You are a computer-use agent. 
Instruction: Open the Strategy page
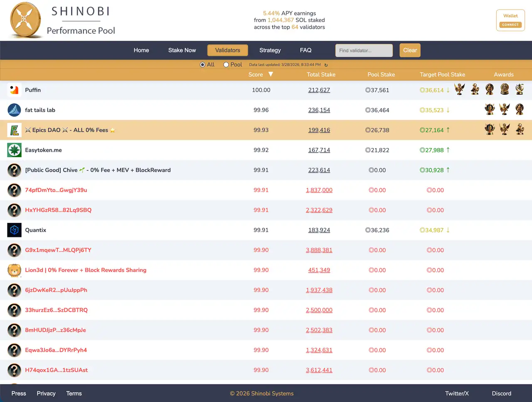(270, 50)
